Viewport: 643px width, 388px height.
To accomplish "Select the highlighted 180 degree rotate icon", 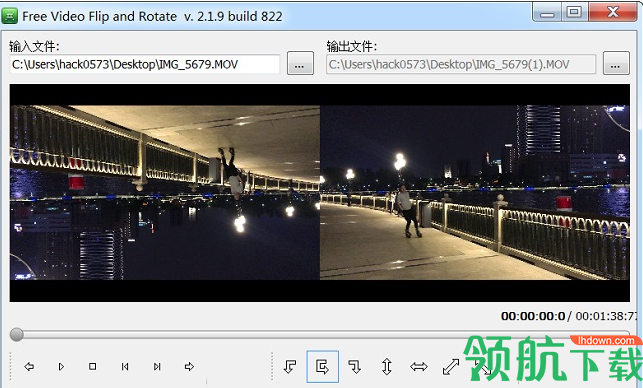I will (x=322, y=366).
